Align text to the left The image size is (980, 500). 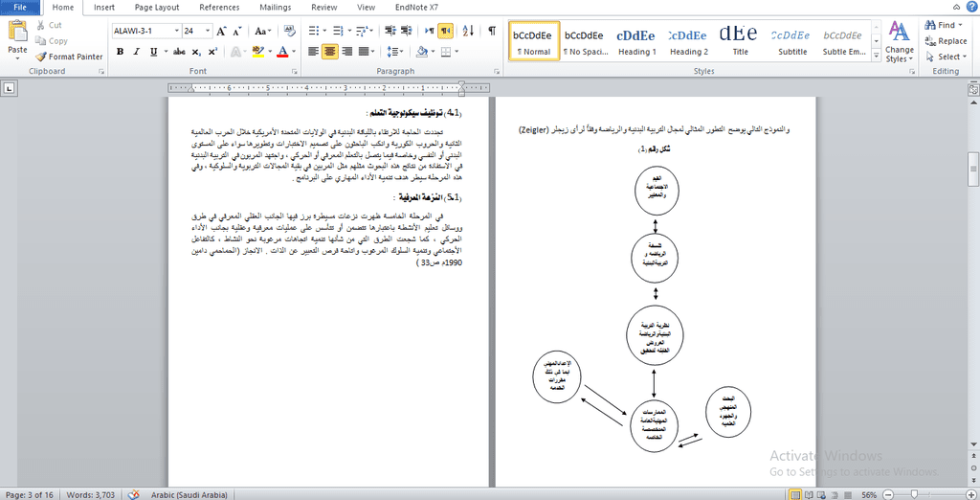(313, 52)
